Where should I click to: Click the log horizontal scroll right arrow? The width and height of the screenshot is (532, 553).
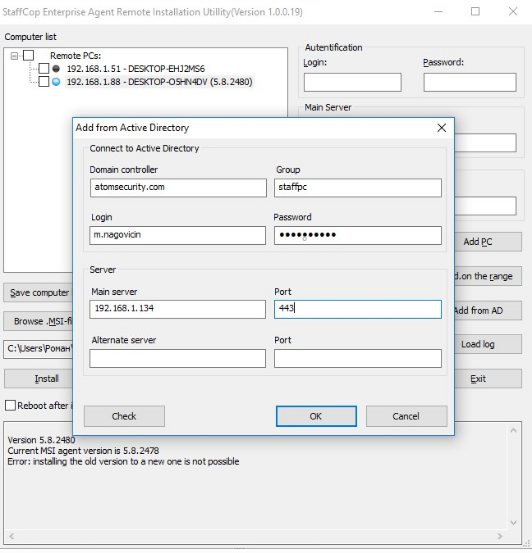tap(500, 536)
